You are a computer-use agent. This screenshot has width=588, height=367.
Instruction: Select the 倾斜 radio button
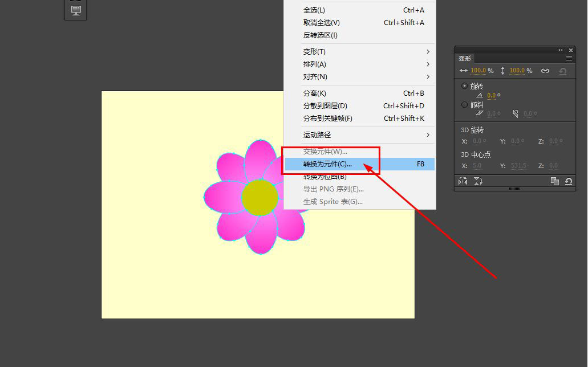(x=464, y=104)
